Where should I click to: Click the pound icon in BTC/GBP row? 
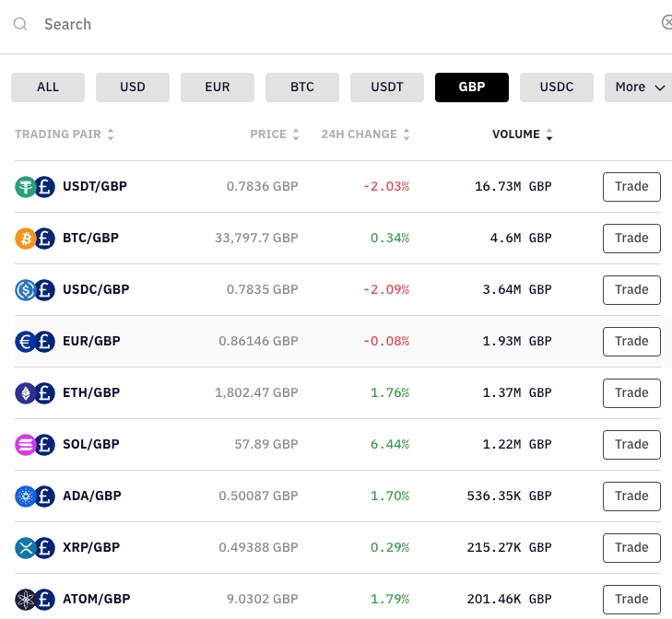click(45, 239)
